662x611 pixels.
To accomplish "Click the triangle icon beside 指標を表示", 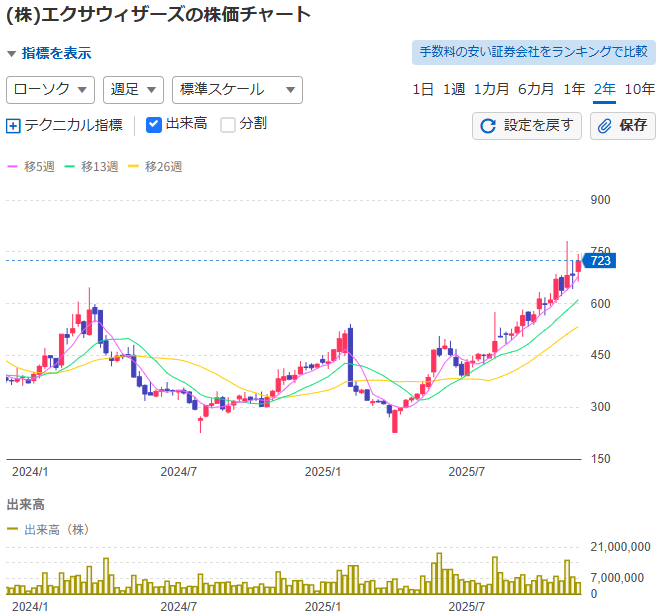I will coord(11,54).
